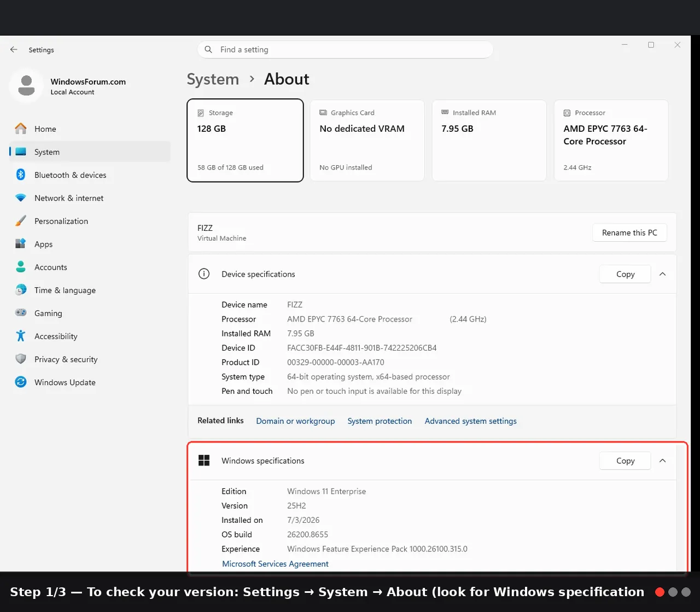Image resolution: width=700 pixels, height=612 pixels.
Task: Click the Privacy shield icon
Action: 21,359
